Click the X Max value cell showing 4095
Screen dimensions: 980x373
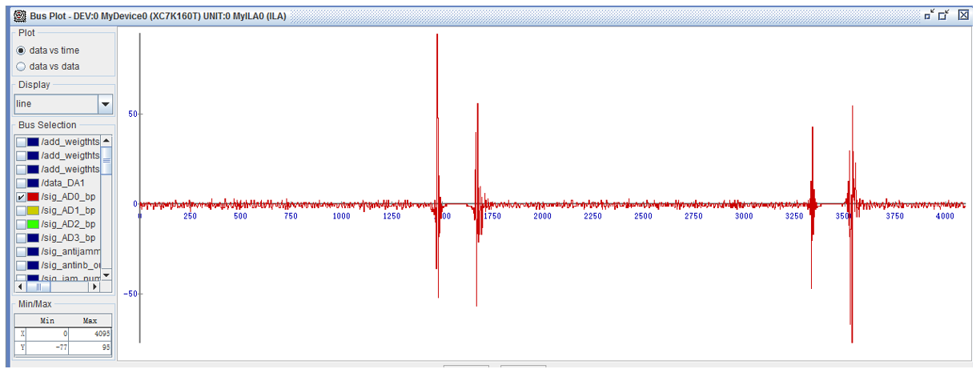[90, 332]
